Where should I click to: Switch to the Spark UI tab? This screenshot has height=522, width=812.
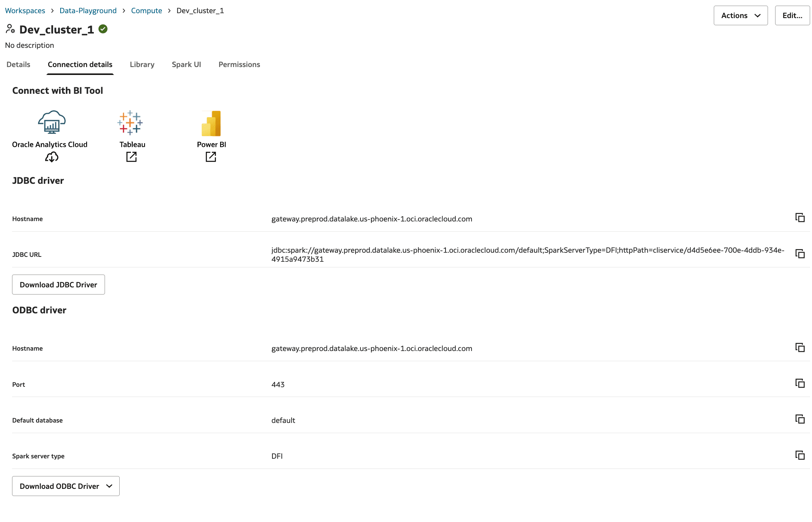coord(186,64)
